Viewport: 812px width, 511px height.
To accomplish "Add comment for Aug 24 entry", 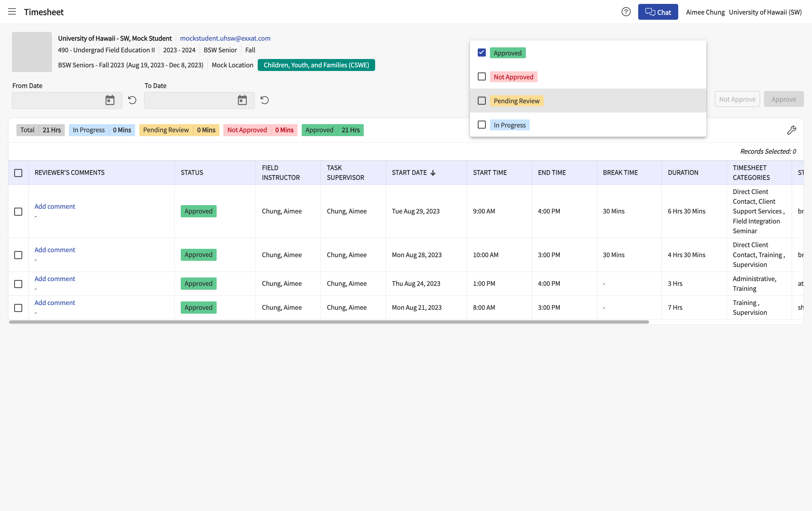I will tap(55, 279).
